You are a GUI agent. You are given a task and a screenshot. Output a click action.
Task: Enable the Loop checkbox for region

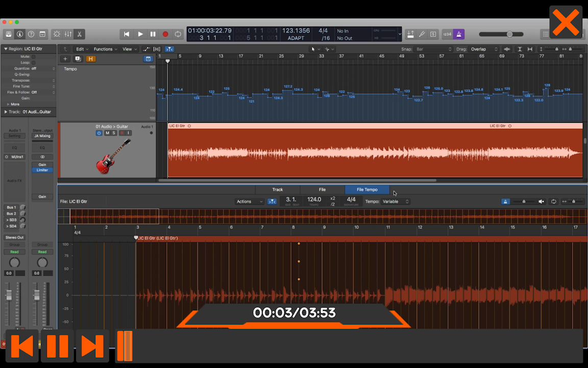(x=34, y=62)
